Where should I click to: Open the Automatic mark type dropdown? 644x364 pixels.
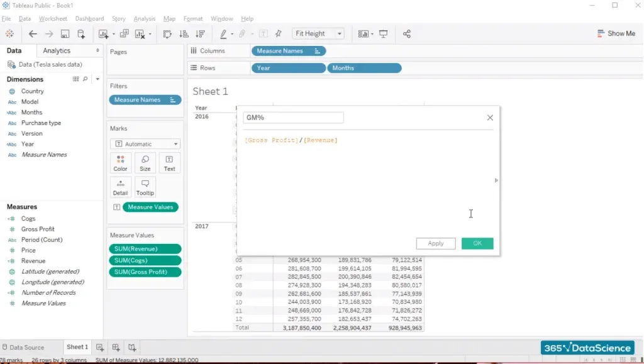(145, 144)
